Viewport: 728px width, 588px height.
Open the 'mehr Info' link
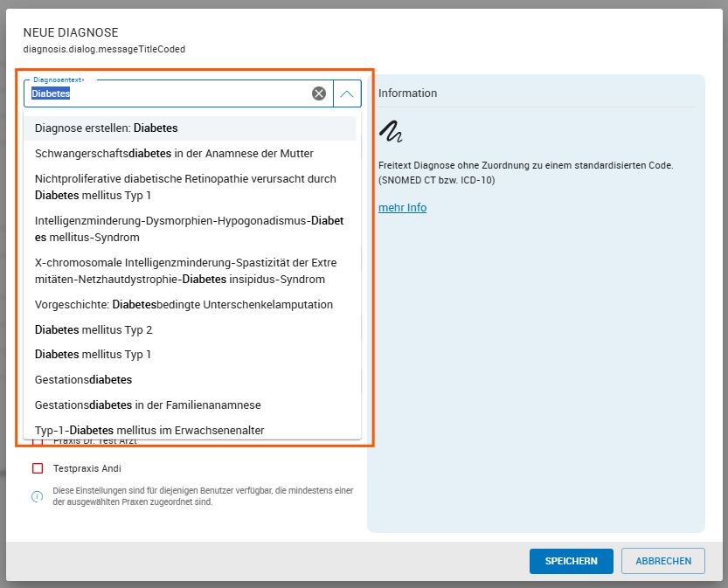tap(402, 207)
